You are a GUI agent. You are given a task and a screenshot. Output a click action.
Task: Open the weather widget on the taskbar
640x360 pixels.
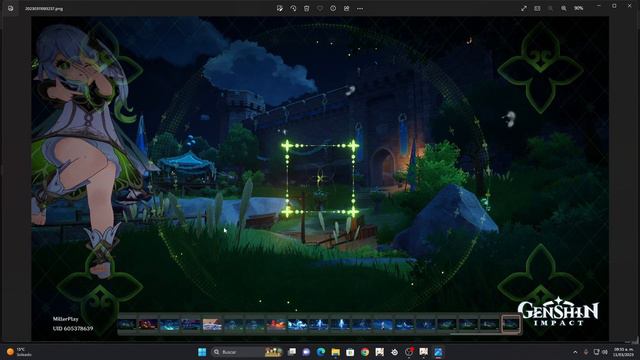point(19,352)
